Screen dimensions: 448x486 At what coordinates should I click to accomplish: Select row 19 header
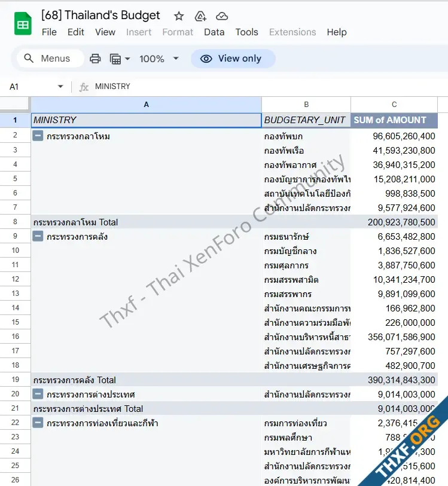click(x=15, y=380)
